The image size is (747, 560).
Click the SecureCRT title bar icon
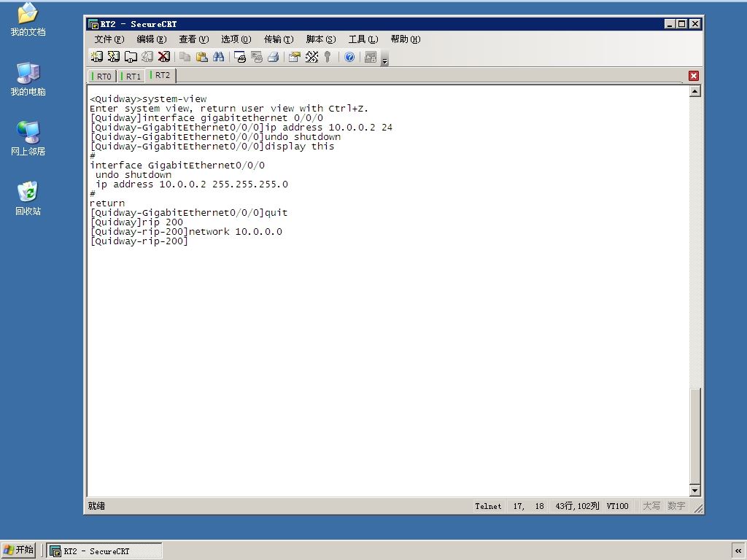(93, 24)
